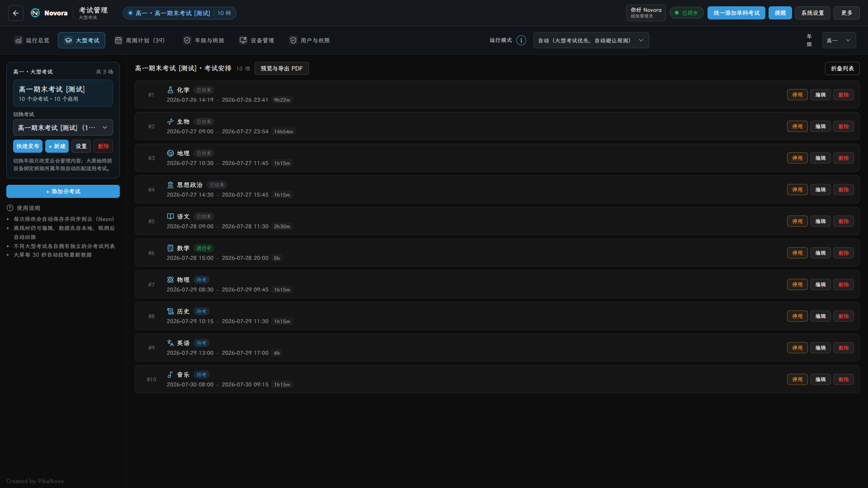Expand the 年级 高一 dropdown

tap(839, 40)
